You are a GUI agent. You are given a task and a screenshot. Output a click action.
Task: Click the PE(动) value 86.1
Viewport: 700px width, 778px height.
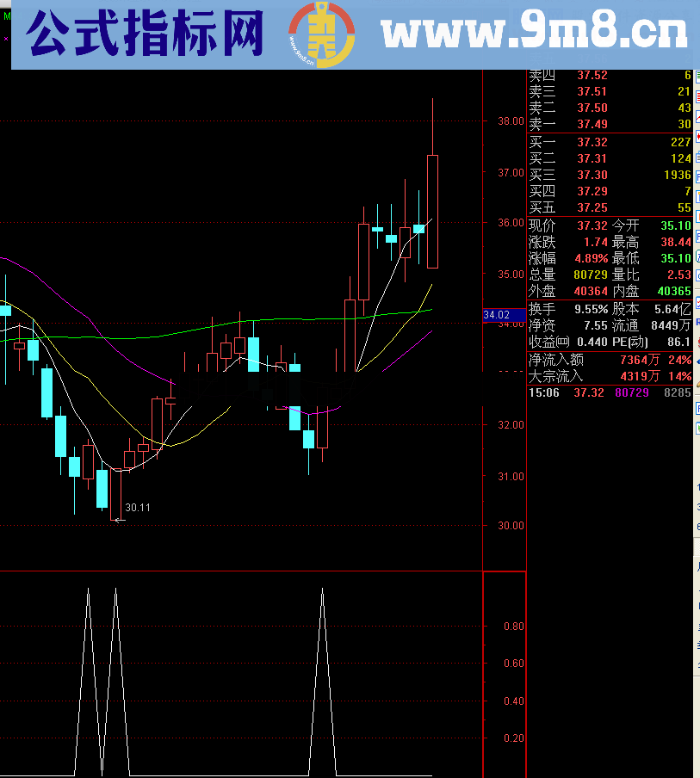(x=677, y=342)
